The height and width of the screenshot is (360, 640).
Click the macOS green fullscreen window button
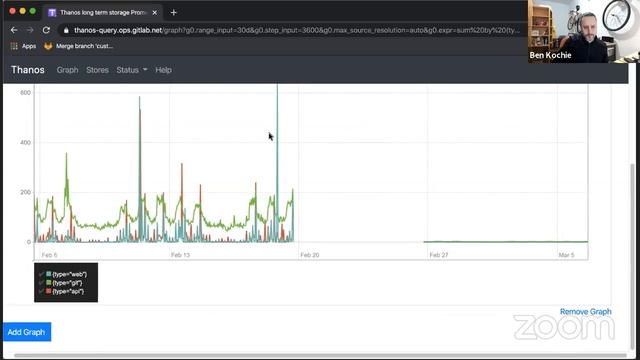pyautogui.click(x=33, y=11)
